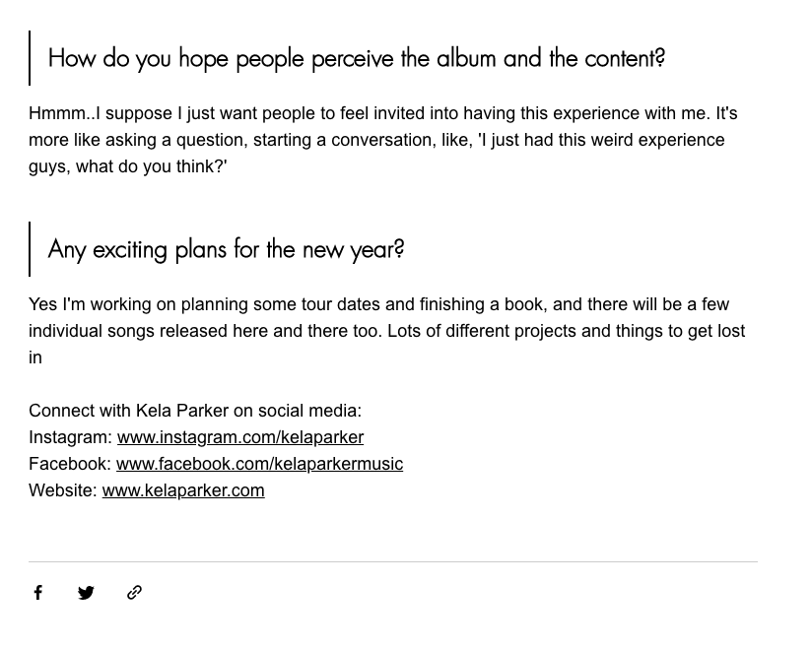Visit the www.kelaparker.com website link
This screenshot has width=812, height=648.
pos(183,490)
